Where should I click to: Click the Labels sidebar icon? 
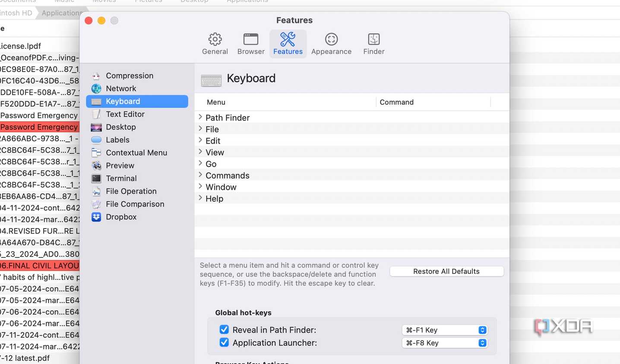pyautogui.click(x=96, y=140)
